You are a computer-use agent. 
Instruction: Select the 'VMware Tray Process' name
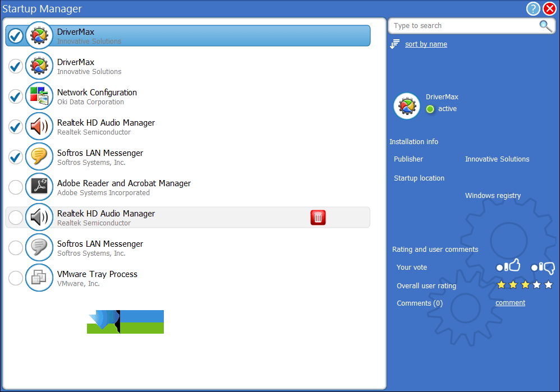click(x=97, y=274)
